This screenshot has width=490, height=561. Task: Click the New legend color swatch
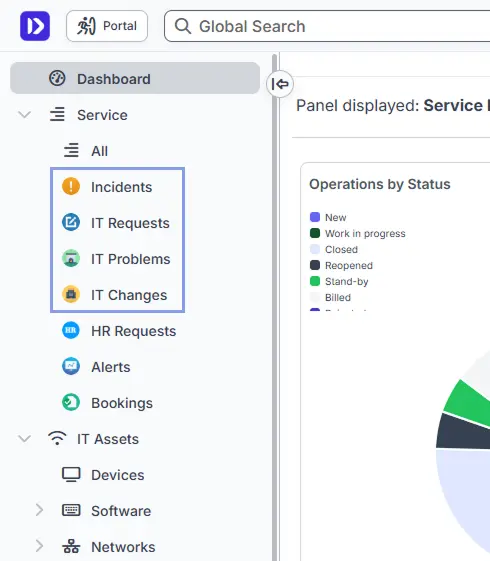(x=315, y=217)
